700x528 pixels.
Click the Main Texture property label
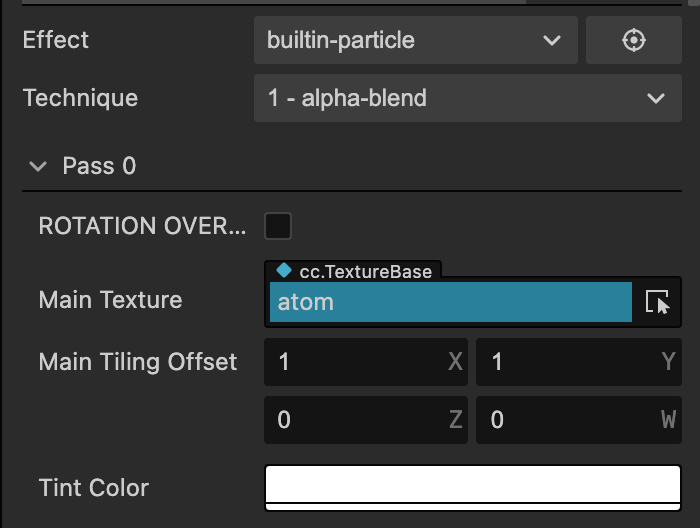pyautogui.click(x=110, y=300)
